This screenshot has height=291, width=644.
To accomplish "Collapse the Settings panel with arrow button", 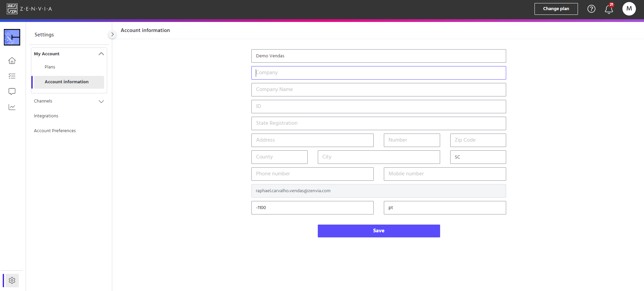I will pyautogui.click(x=113, y=34).
